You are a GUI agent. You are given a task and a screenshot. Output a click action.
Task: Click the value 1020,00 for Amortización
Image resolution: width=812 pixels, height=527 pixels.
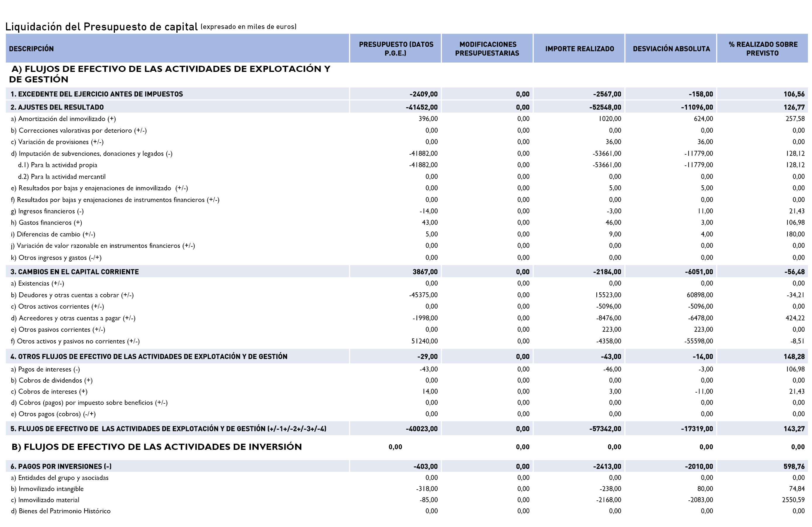pos(610,119)
